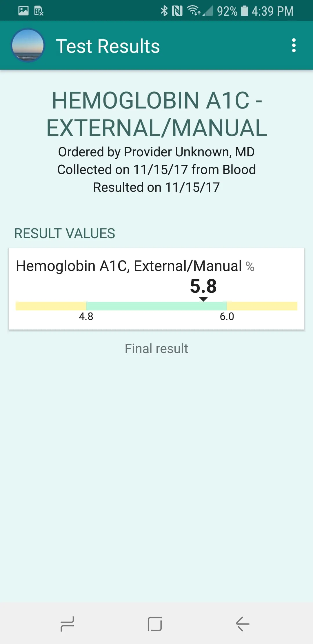Tap the black result marker triangle
313x644 pixels.
point(203,299)
